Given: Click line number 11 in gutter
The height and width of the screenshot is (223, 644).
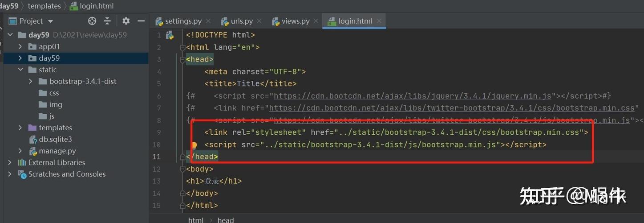Looking at the screenshot, I should 156,157.
